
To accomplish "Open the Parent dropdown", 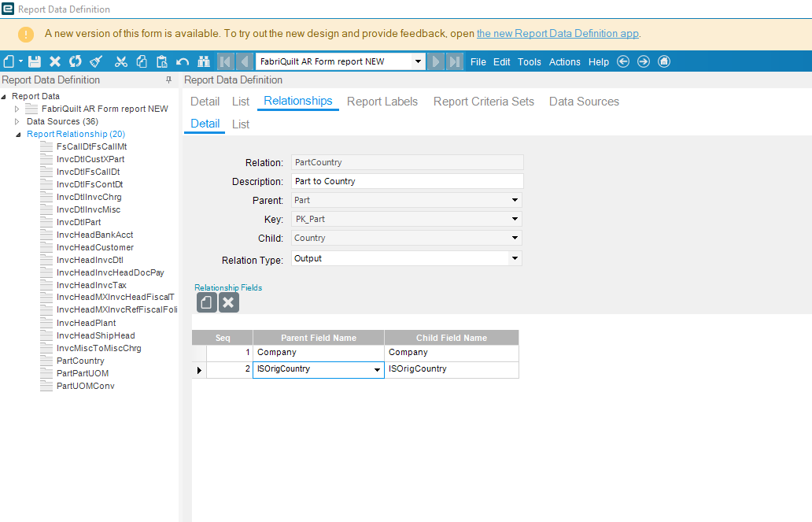I will coord(515,200).
